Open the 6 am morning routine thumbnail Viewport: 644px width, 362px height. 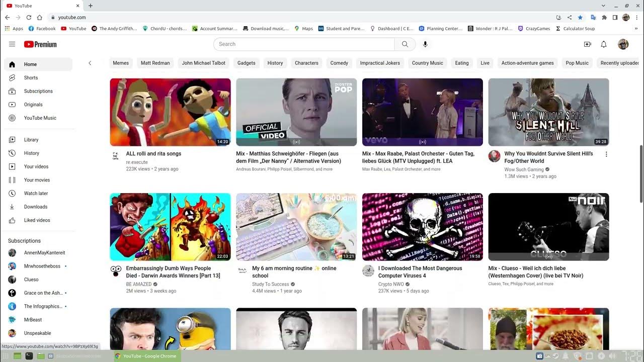[x=296, y=227]
